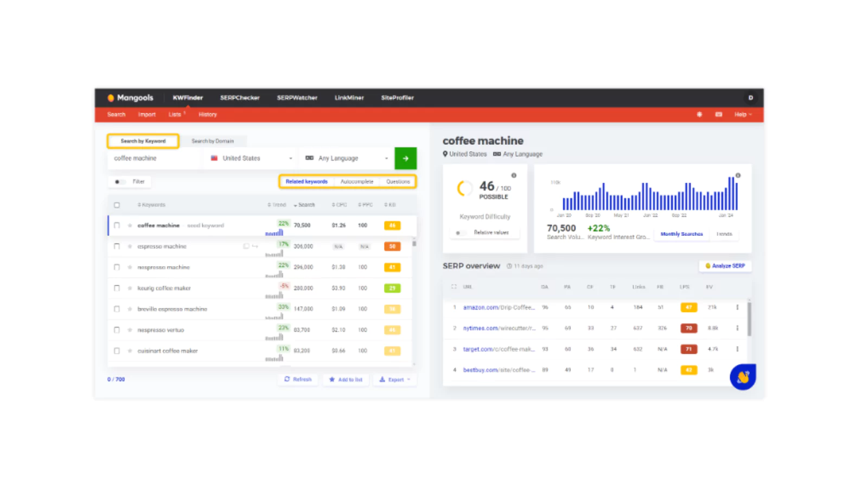Open the nytimes.com row three-dot menu

click(x=737, y=328)
